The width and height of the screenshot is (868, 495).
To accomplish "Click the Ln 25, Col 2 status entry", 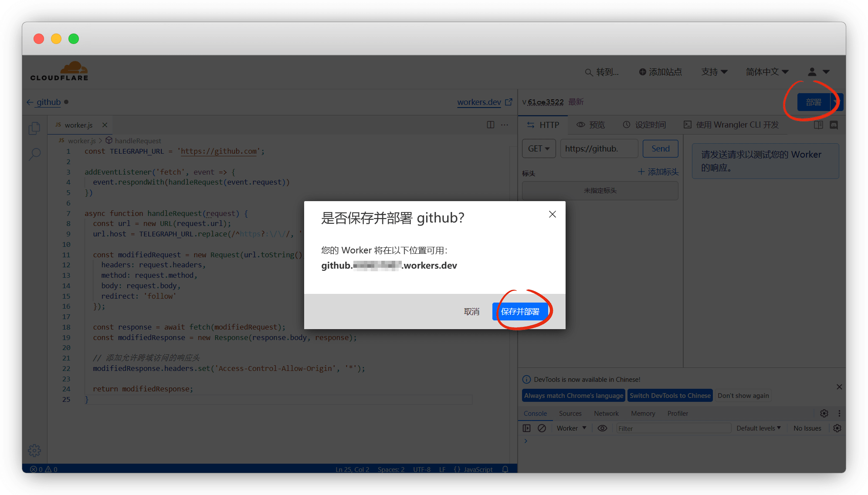I will [352, 469].
